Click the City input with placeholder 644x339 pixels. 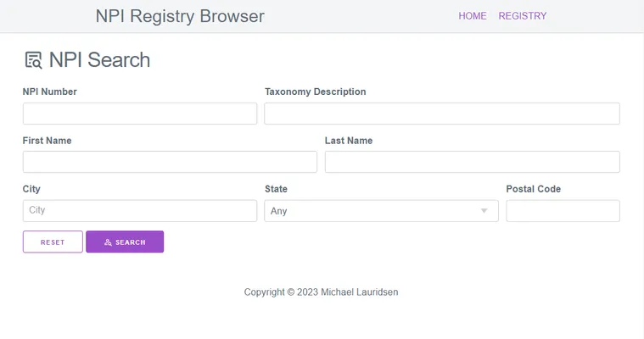coord(139,211)
